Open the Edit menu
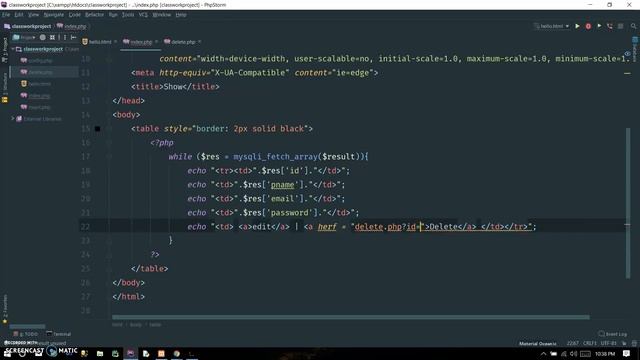The height and width of the screenshot is (360, 640). (x=19, y=15)
